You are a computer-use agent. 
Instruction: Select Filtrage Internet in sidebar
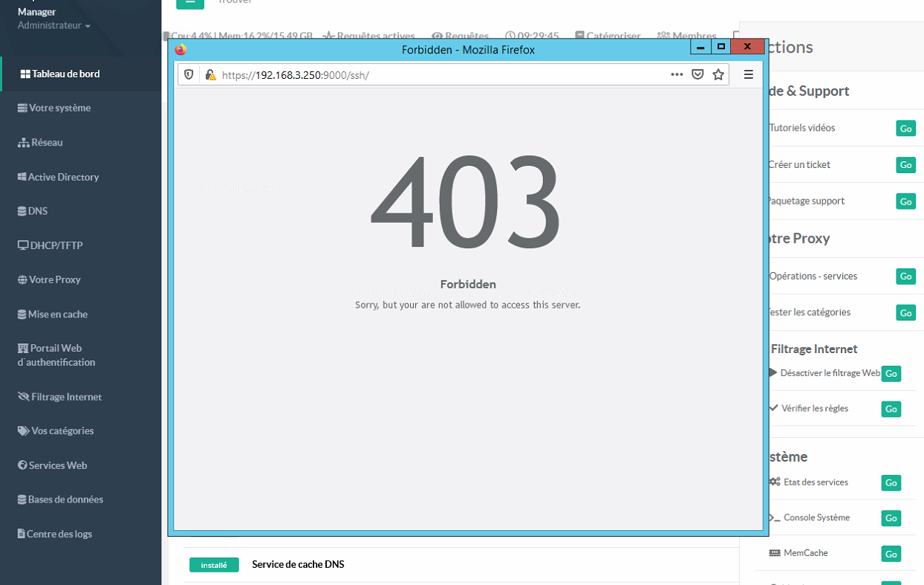click(66, 397)
